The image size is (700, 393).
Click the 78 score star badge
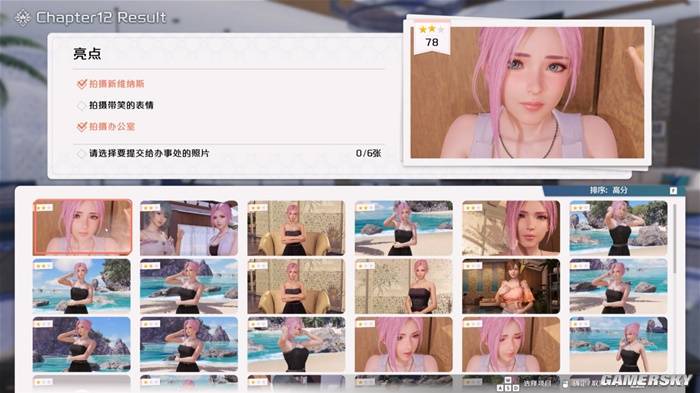[432, 37]
